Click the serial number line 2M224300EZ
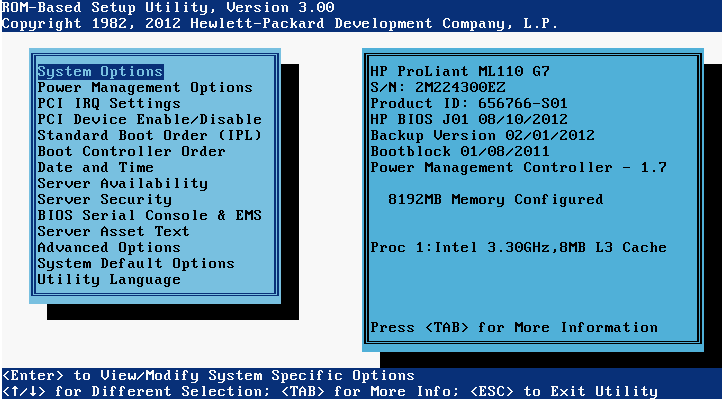Image resolution: width=722 pixels, height=399 pixels. click(x=438, y=88)
